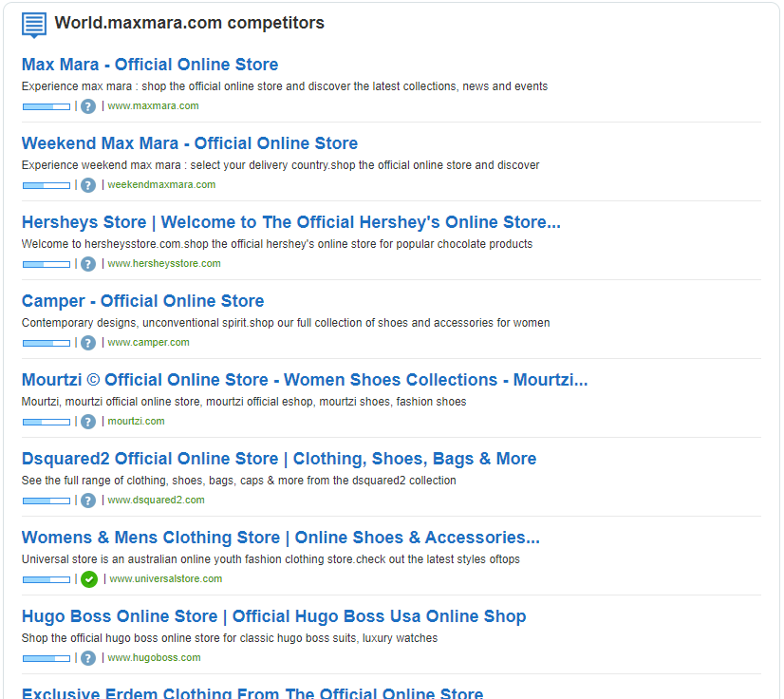784x699 pixels.
Task: Open Weekend Max Mara - Official Online Store
Action: (x=190, y=143)
